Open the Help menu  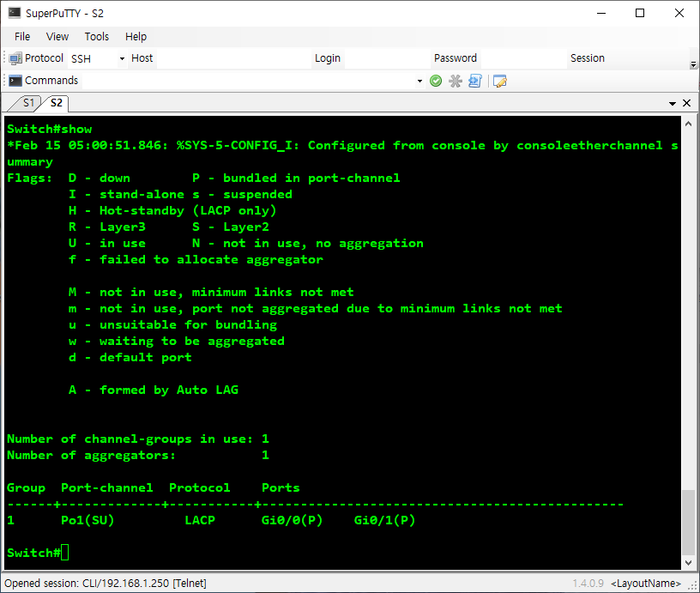(136, 37)
